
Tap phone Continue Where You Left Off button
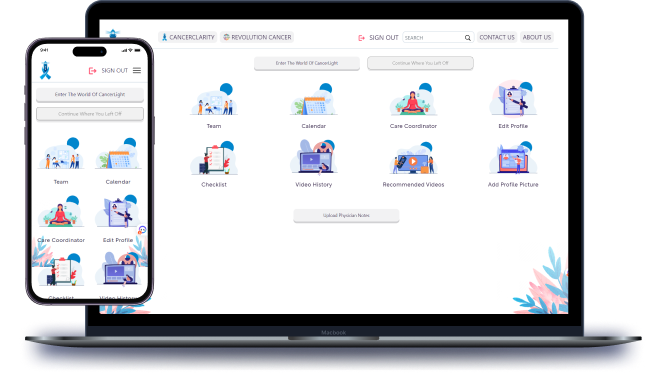90,114
